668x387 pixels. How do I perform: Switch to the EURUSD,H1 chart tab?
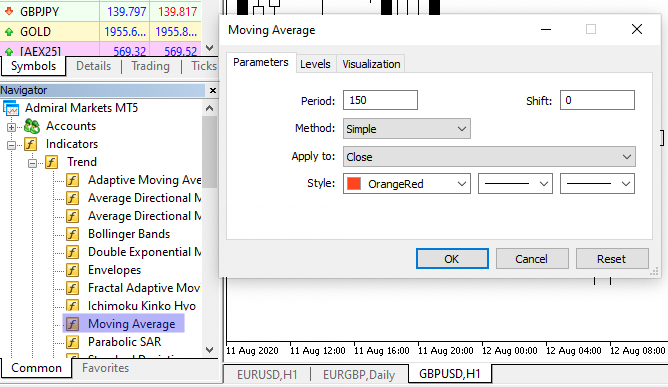click(x=267, y=375)
